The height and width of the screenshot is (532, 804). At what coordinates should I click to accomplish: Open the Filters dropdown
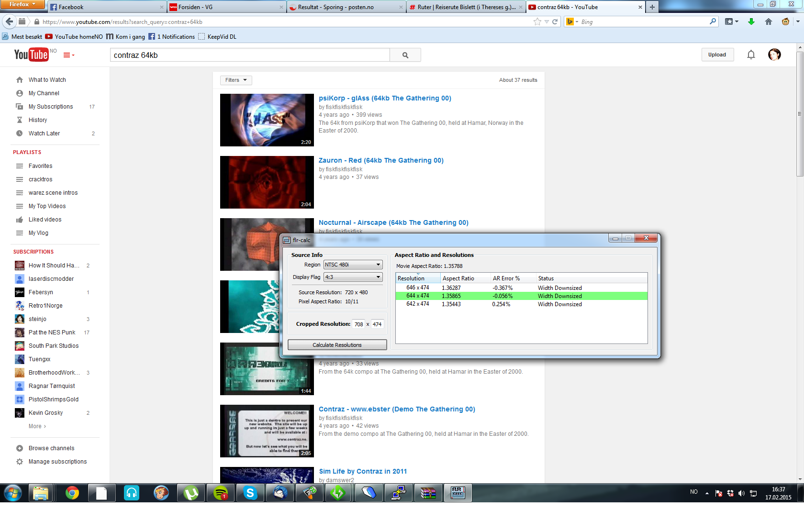(236, 80)
